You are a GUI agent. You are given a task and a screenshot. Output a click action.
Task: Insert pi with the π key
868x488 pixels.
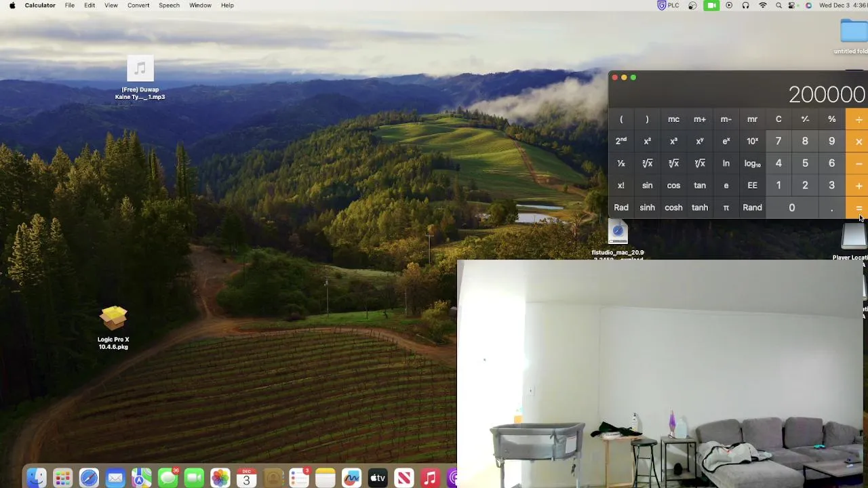pyautogui.click(x=726, y=208)
